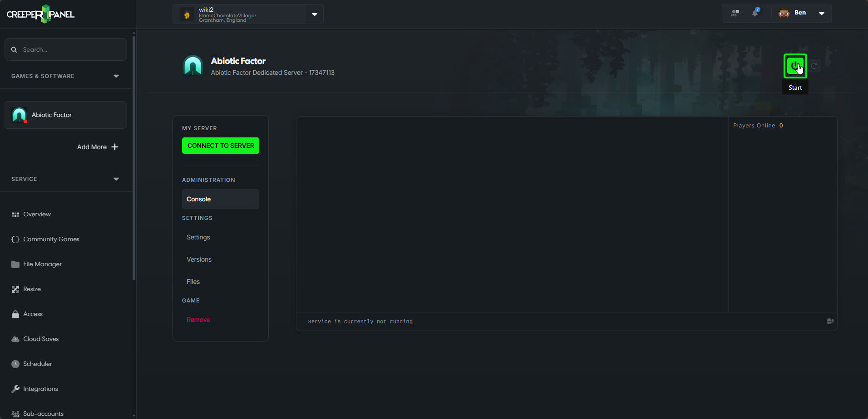Select Abiotic Factor game in sidebar
This screenshot has height=419, width=868.
tap(65, 115)
